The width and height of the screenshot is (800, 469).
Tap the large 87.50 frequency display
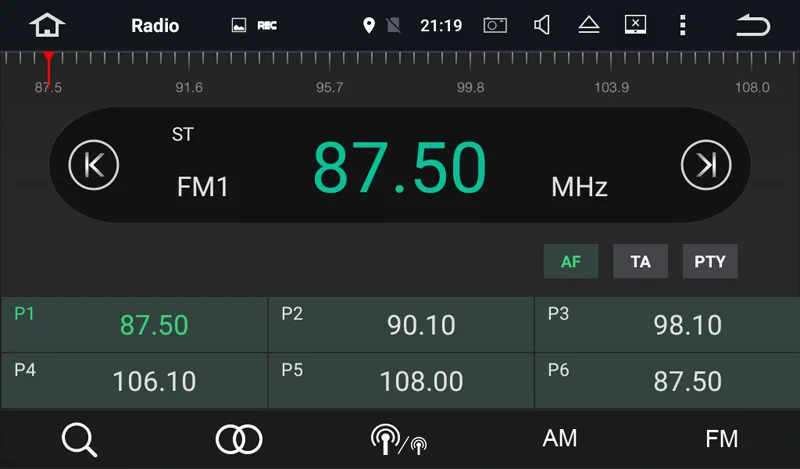pos(399,167)
